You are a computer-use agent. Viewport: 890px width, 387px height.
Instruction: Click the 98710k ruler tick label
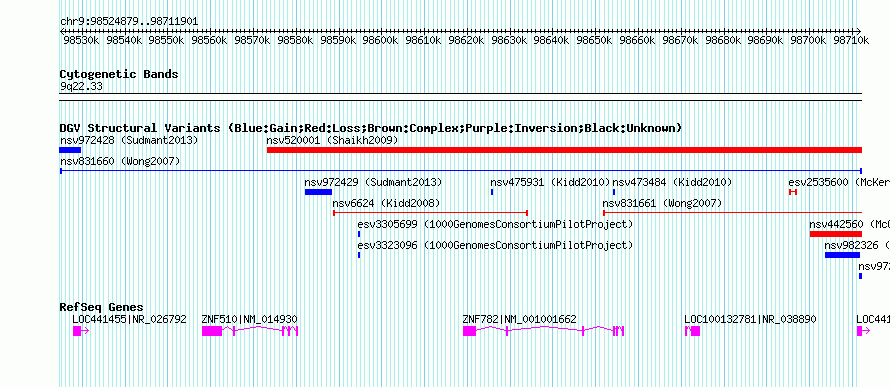[851, 40]
